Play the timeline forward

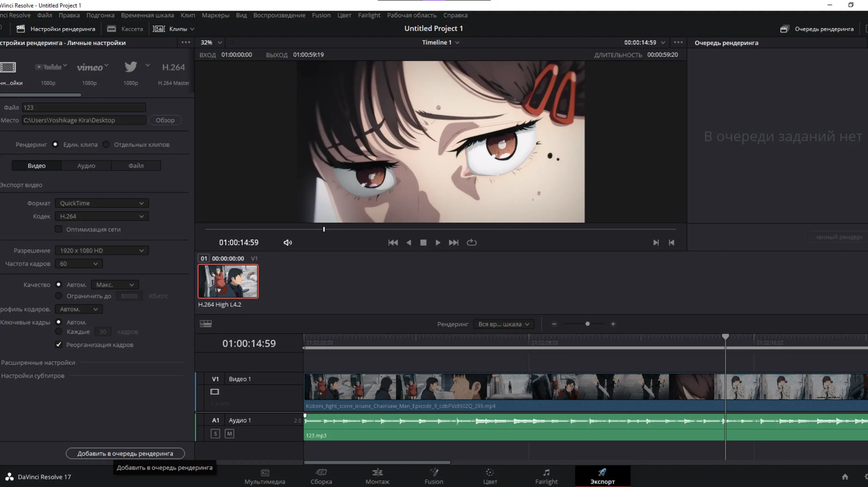[438, 243]
